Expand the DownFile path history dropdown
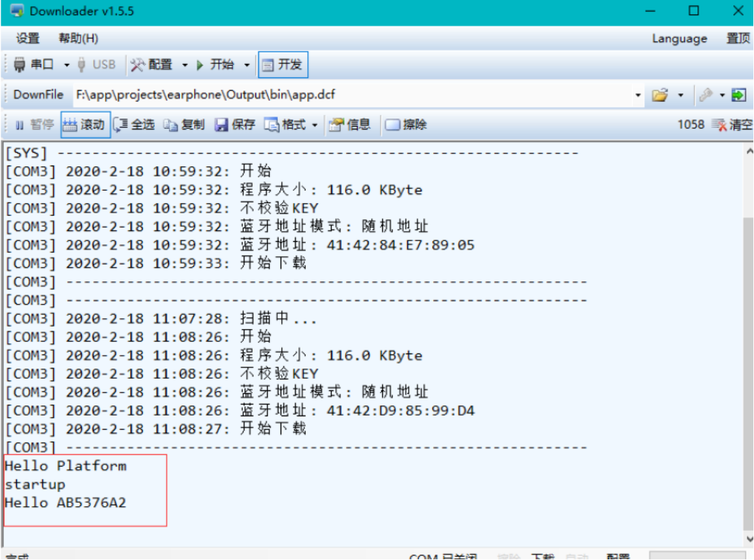 (638, 95)
